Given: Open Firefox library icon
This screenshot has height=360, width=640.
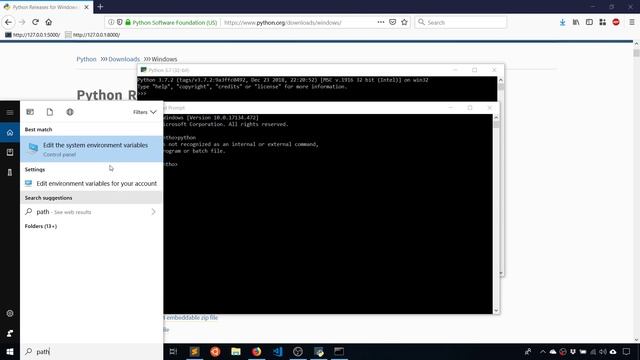Looking at the screenshot, I should (x=576, y=22).
